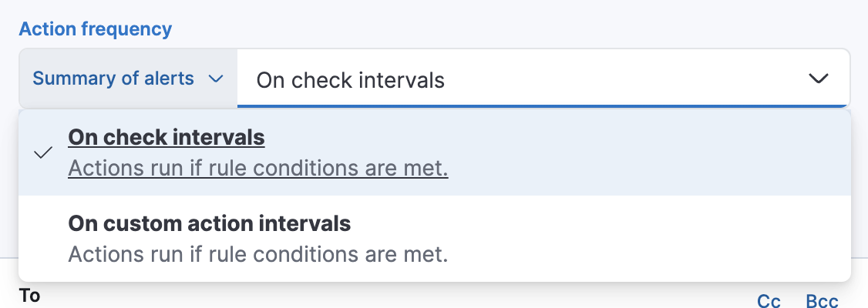Choose the bold On custom action intervals title
868x308 pixels.
pyautogui.click(x=209, y=224)
